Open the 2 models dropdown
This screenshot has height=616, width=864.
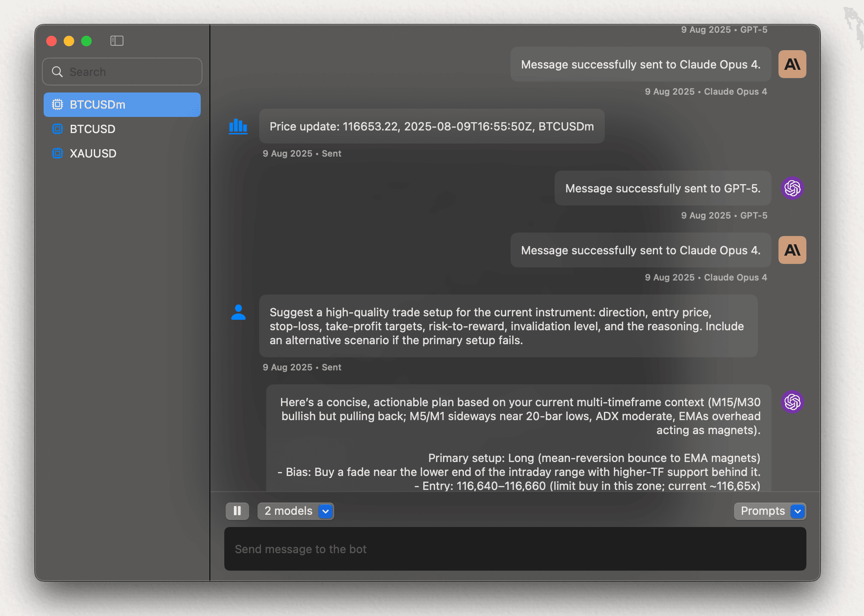[326, 511]
